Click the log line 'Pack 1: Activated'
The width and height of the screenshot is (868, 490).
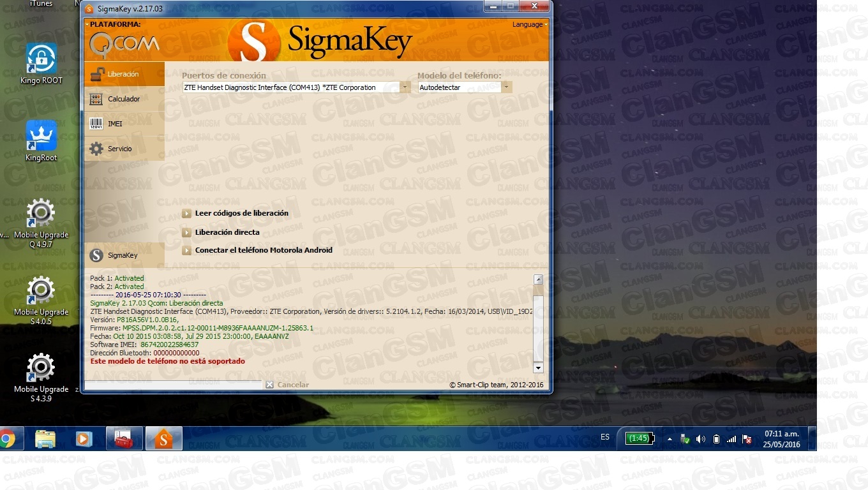pyautogui.click(x=117, y=278)
